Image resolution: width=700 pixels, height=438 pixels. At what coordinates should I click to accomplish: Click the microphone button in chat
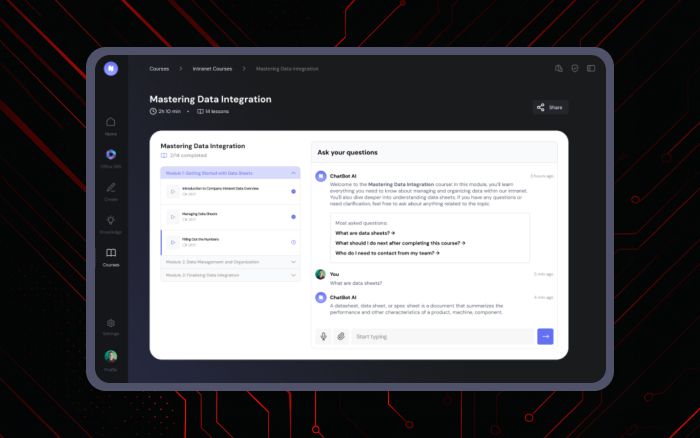point(323,337)
